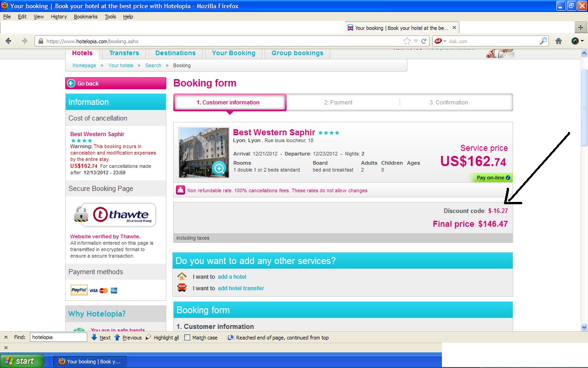Click the Ask.com search engine icon
The height and width of the screenshot is (368, 588).
[x=438, y=41]
